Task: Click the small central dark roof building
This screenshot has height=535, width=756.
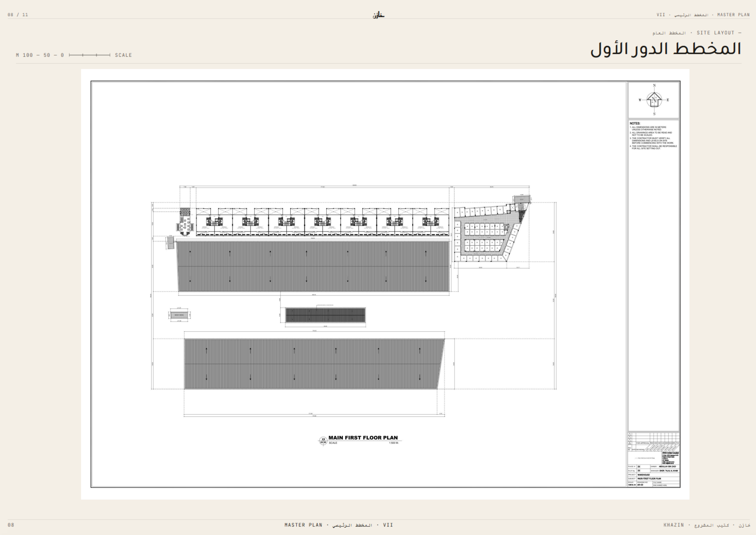Action: pyautogui.click(x=325, y=315)
